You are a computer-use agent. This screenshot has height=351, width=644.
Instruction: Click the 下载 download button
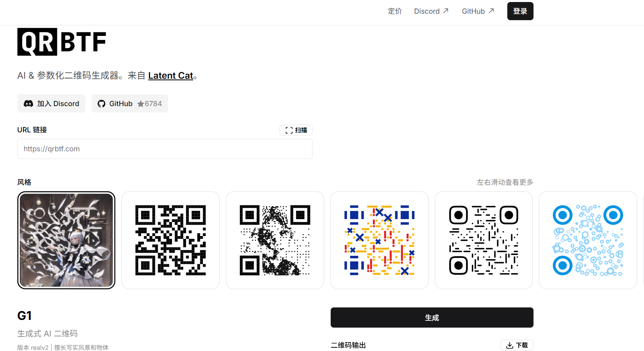click(517, 345)
